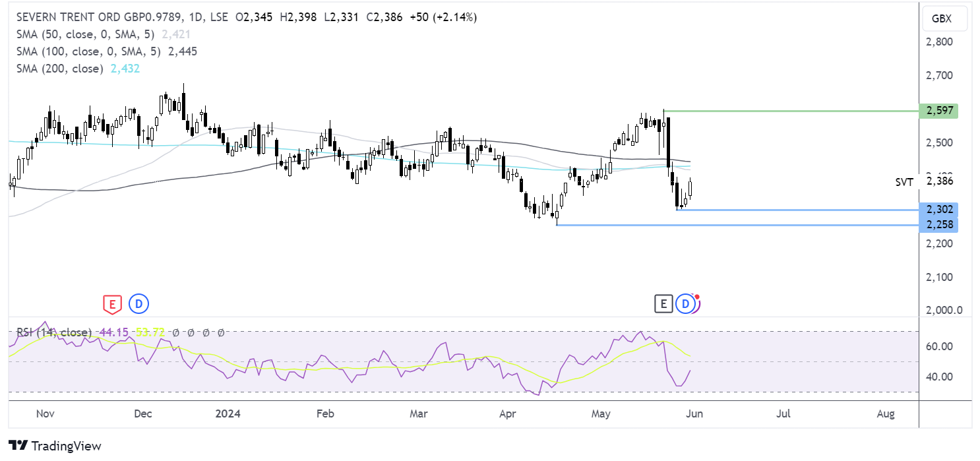
Task: Click the 2,800 price axis label
Action: click(940, 42)
